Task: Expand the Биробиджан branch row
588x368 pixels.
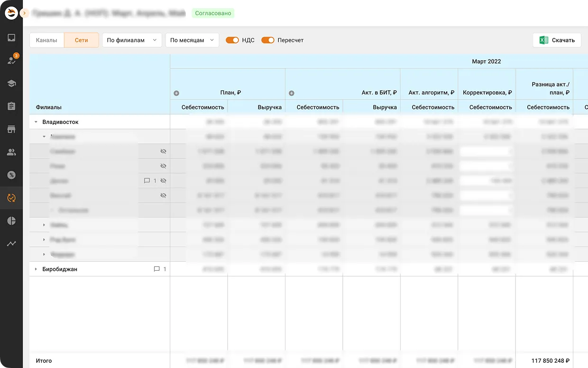Action: click(36, 269)
